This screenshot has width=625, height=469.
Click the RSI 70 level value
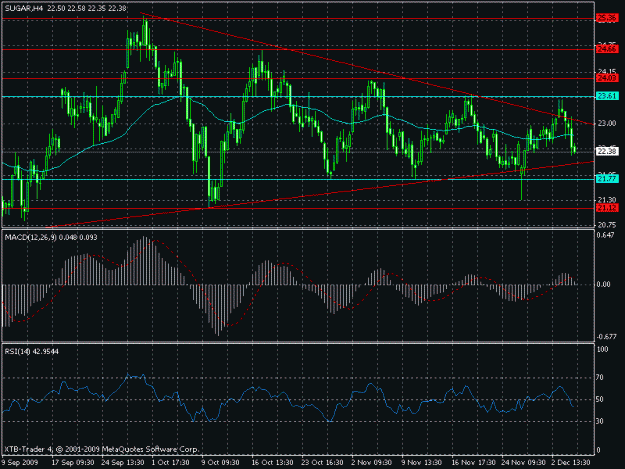599,377
